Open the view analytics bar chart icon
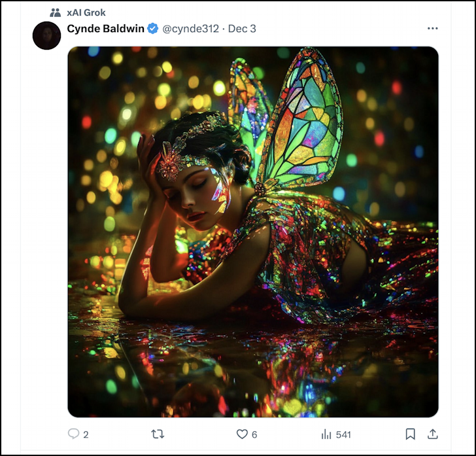This screenshot has height=456, width=476. click(326, 434)
